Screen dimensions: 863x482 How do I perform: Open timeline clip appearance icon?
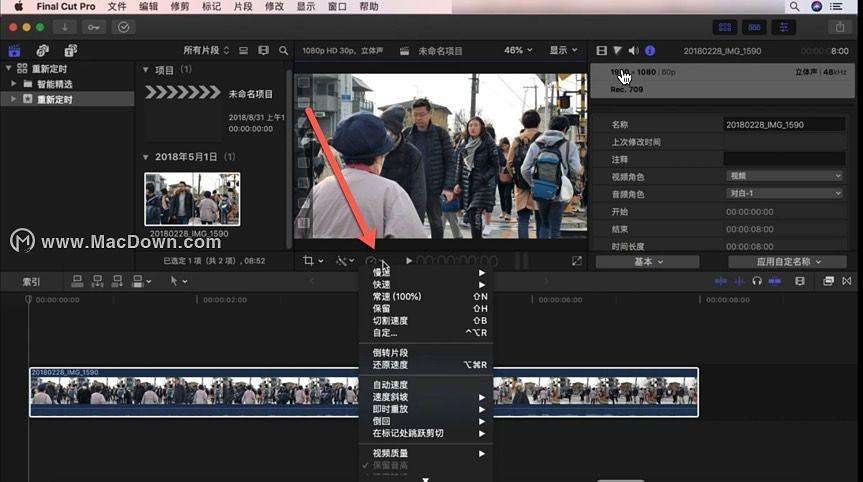click(800, 281)
